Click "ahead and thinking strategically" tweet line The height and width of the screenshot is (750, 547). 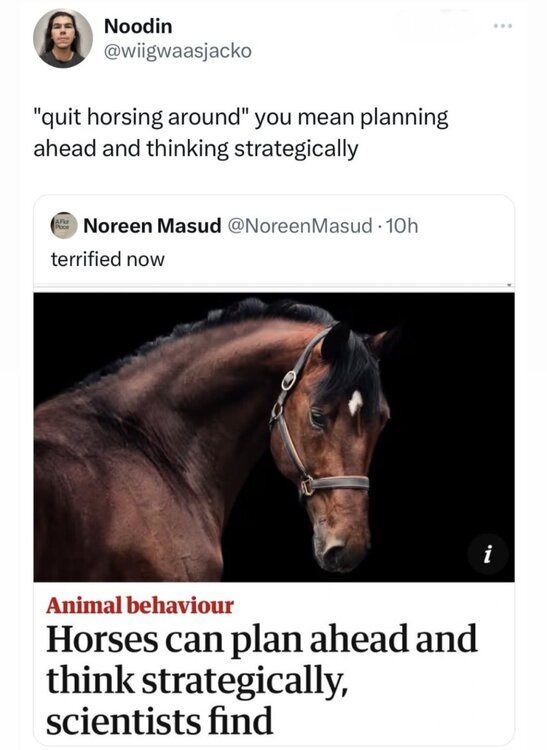point(196,148)
